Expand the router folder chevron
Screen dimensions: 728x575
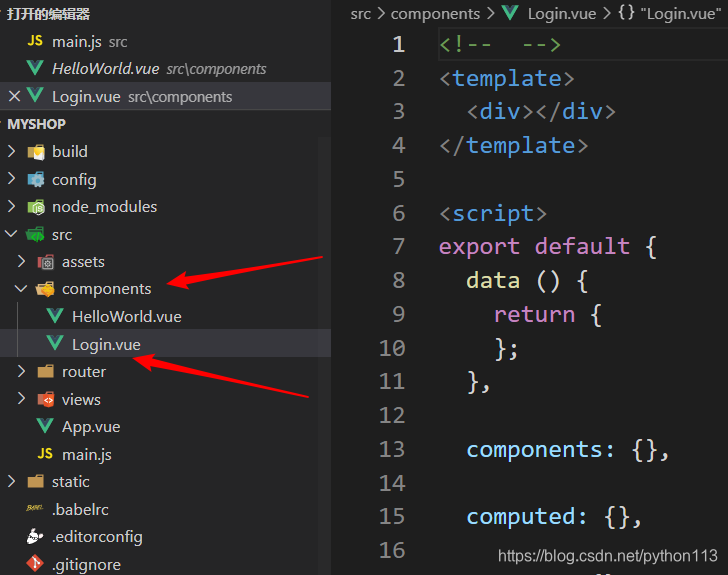click(x=21, y=371)
